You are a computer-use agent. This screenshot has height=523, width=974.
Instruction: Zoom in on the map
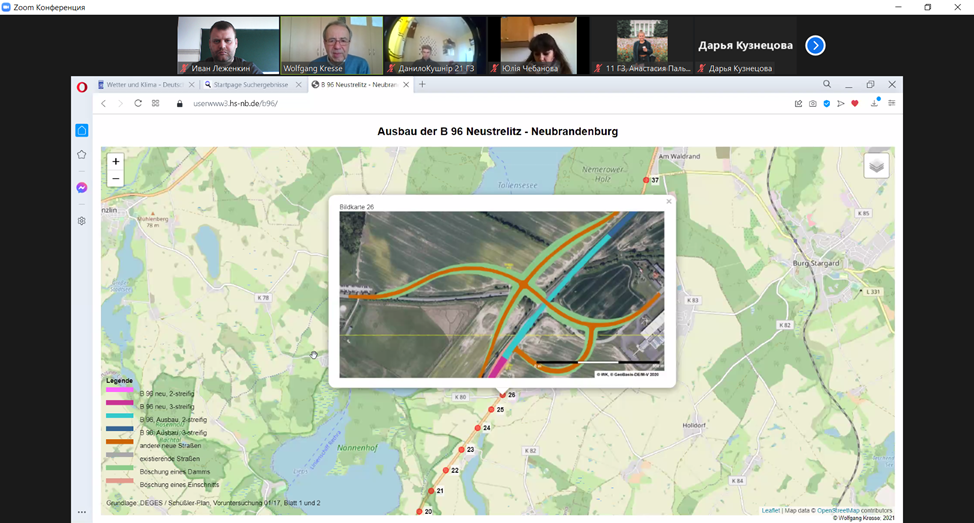pyautogui.click(x=116, y=161)
